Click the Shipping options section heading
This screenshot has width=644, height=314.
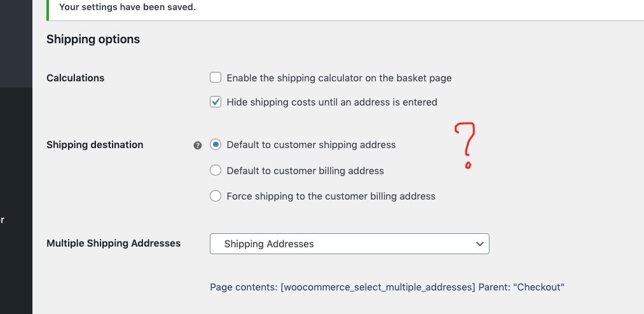(93, 39)
